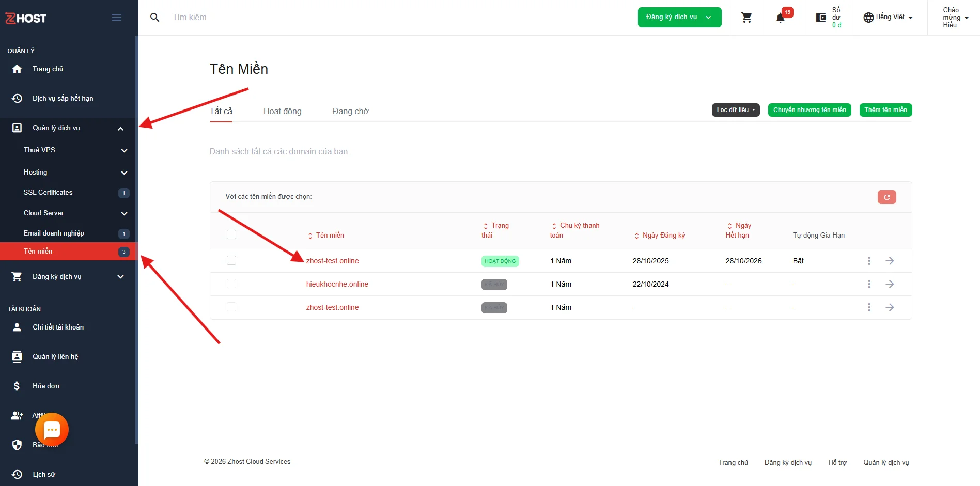Viewport: 980px width, 486px height.
Task: Click the globe language icon
Action: coord(868,18)
